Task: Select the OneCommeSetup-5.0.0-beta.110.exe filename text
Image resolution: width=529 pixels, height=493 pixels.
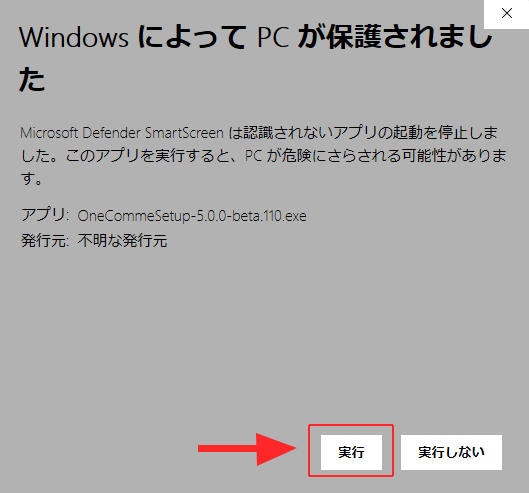Action: click(x=192, y=216)
